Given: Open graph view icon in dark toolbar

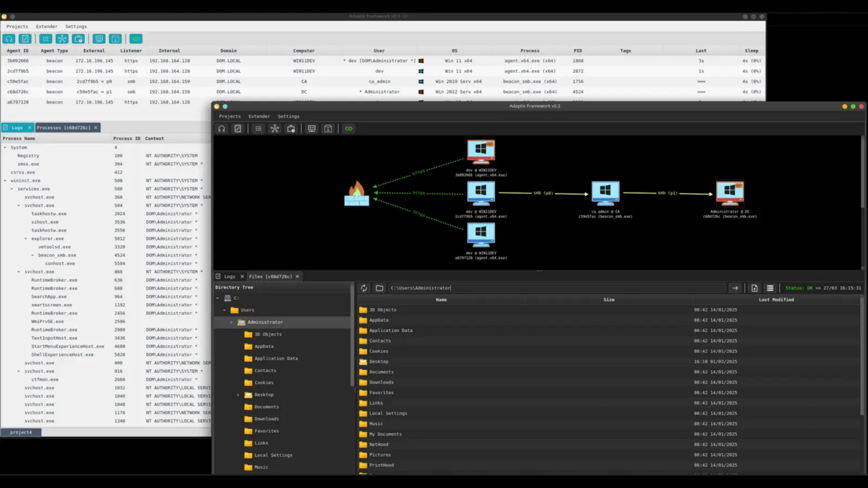Looking at the screenshot, I should tap(275, 129).
